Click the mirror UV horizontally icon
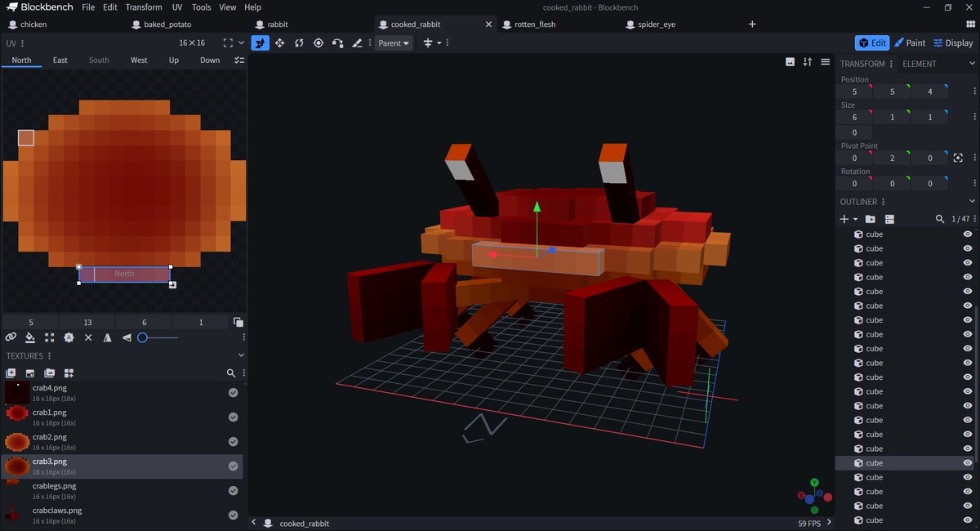The width and height of the screenshot is (980, 531). 108,337
